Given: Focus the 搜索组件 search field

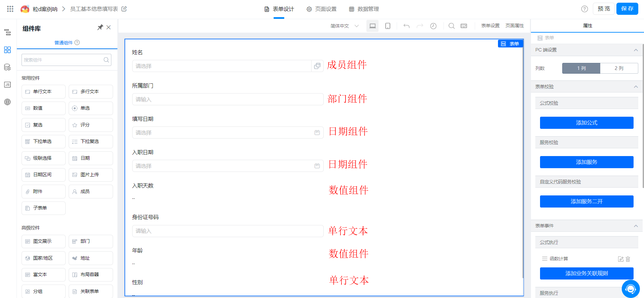Looking at the screenshot, I should coord(66,60).
